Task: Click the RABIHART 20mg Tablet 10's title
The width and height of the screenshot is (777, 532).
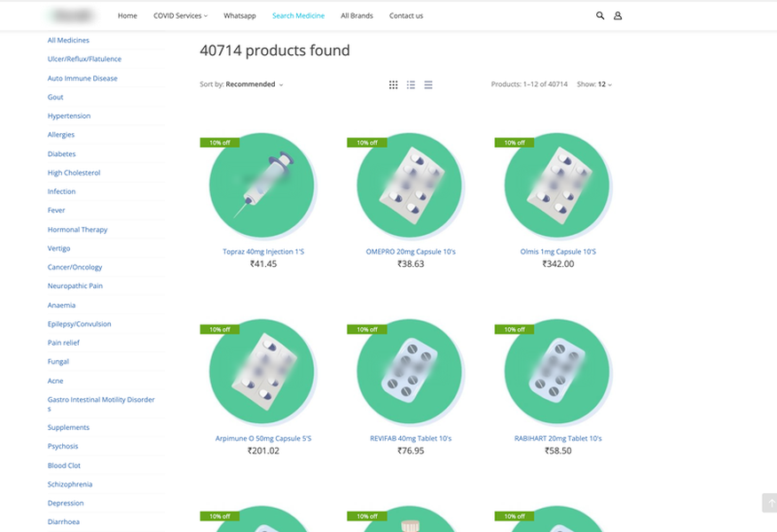Action: pos(558,438)
